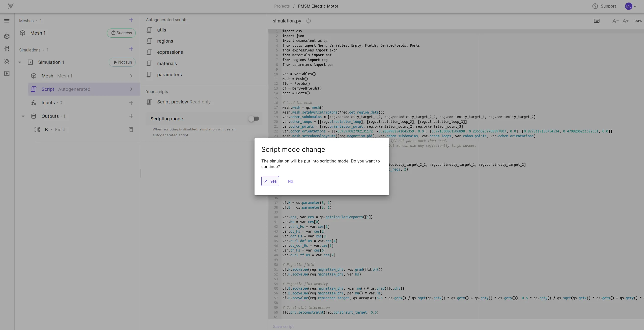Click the Not run button
This screenshot has width=644, height=330.
coord(122,62)
